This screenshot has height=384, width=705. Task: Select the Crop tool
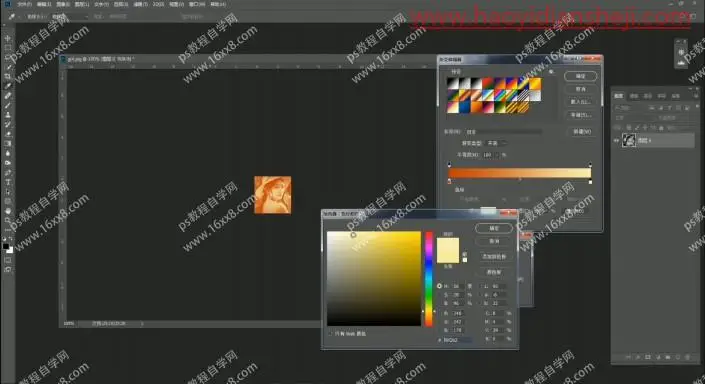(8, 76)
